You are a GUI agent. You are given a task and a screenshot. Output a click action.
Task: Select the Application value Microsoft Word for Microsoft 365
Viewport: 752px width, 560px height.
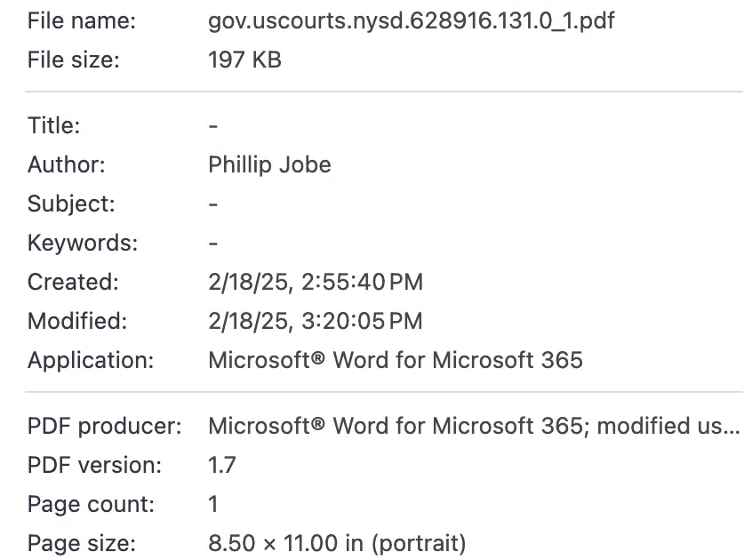396,360
